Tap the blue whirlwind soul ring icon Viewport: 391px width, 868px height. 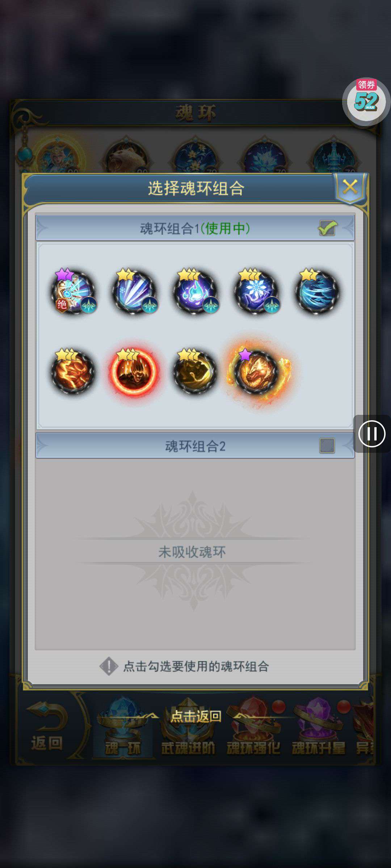pyautogui.click(x=318, y=292)
